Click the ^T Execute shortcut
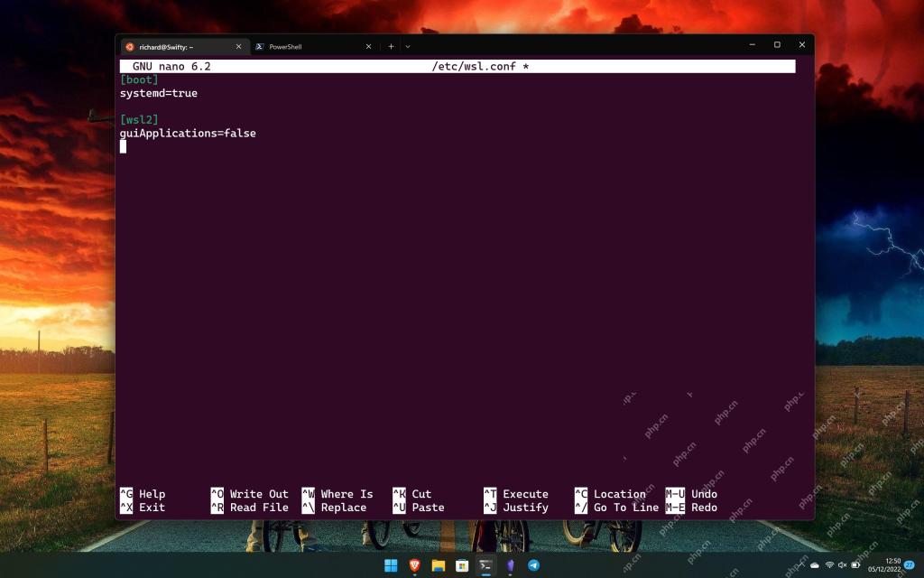This screenshot has width=924, height=578. [516, 494]
